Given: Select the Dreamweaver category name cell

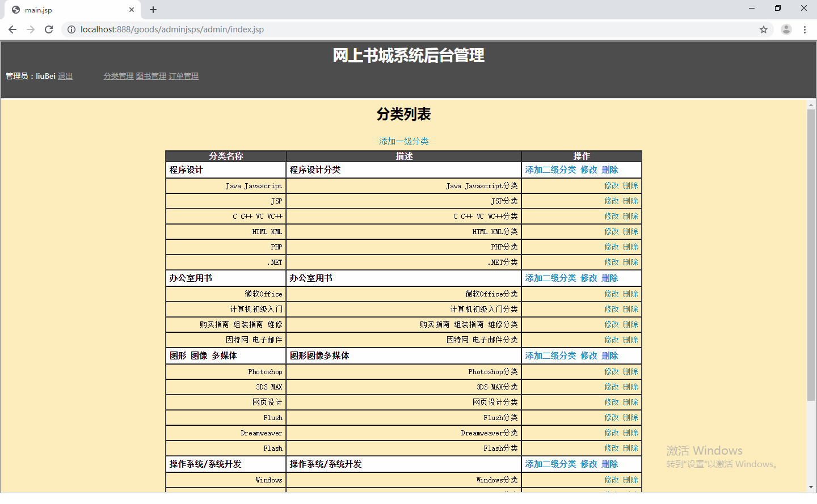Looking at the screenshot, I should pos(226,433).
